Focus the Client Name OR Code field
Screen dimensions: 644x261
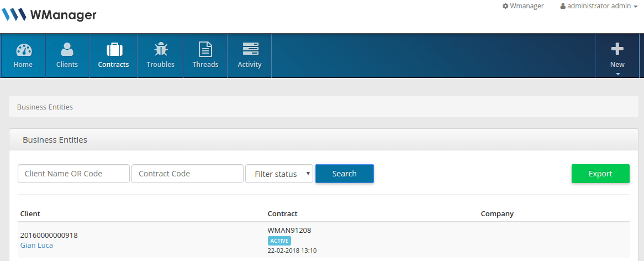point(73,174)
